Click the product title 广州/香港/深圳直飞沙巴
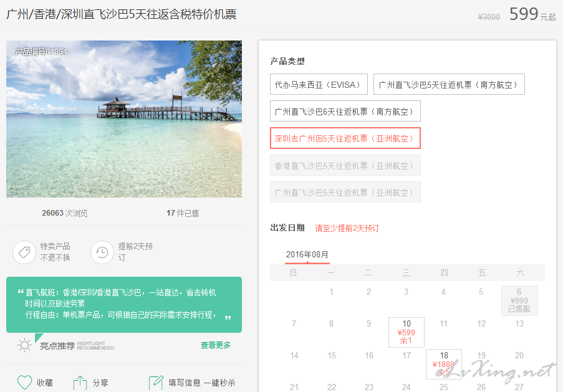 pos(122,14)
